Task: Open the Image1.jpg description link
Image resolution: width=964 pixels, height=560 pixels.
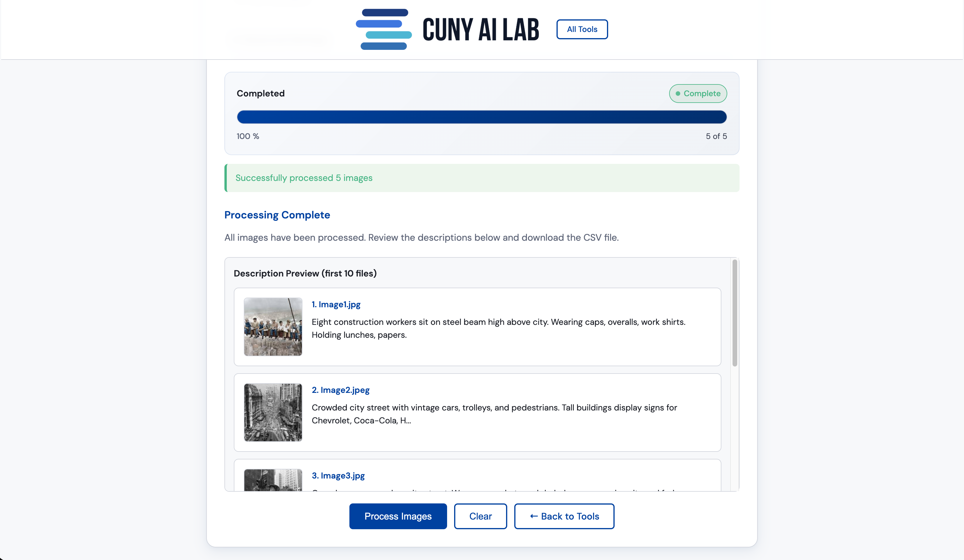Action: [x=336, y=304]
